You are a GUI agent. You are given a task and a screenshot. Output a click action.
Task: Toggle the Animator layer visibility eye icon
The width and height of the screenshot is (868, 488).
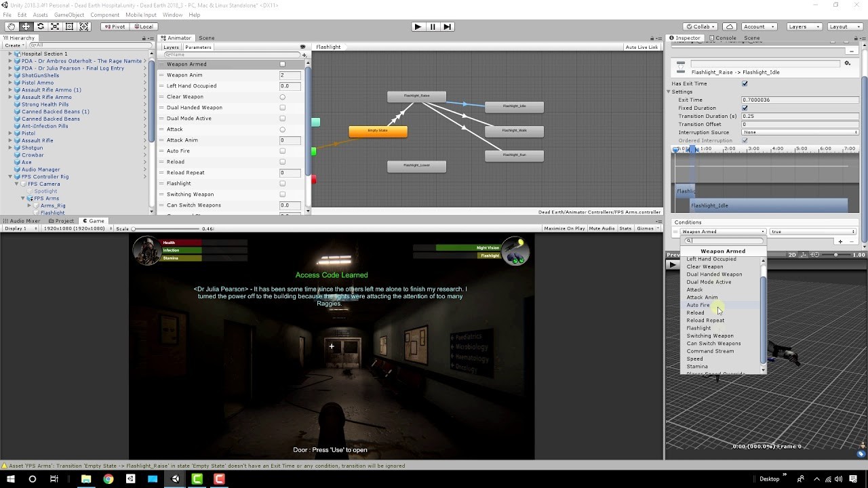tap(302, 47)
